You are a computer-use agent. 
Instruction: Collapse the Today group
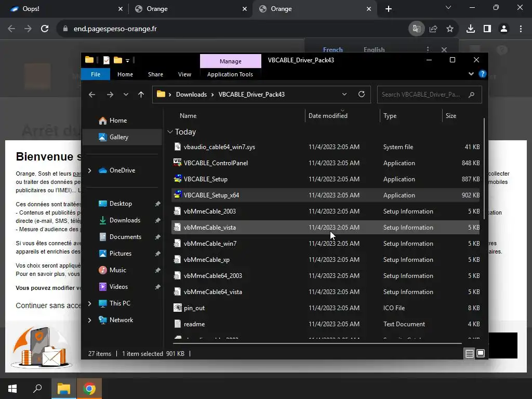point(170,131)
